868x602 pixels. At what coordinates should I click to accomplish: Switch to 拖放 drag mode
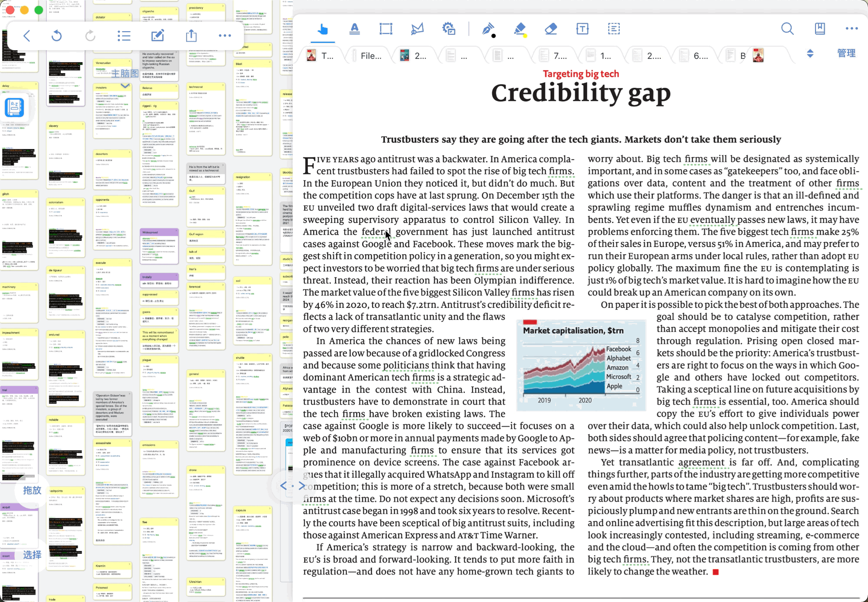tap(32, 490)
